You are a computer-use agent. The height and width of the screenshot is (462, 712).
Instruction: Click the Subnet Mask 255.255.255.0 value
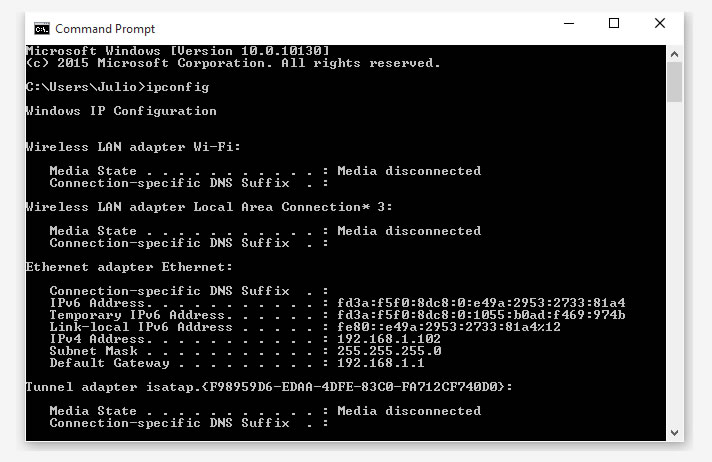389,351
